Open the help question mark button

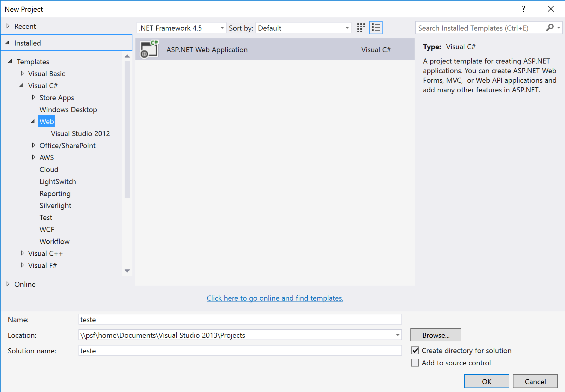[x=523, y=9]
